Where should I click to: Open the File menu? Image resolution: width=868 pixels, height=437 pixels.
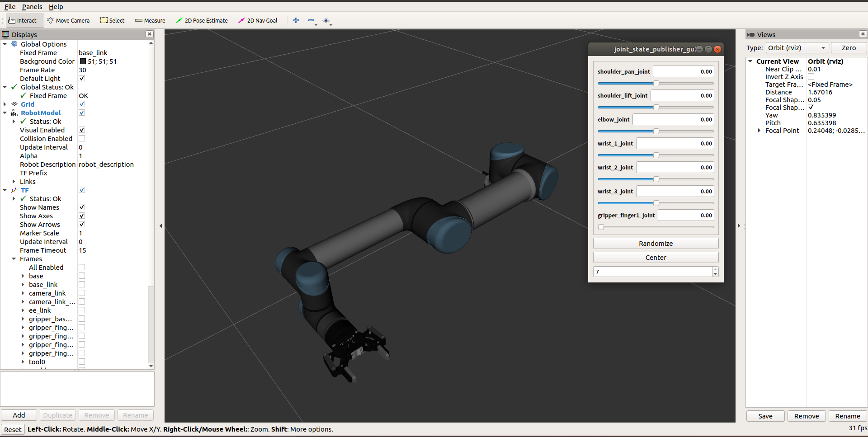(9, 7)
